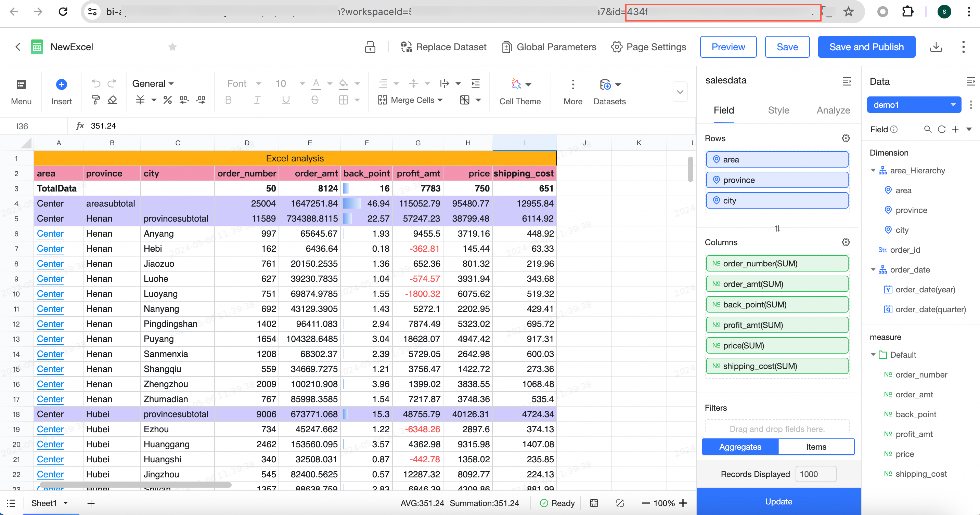
Task: Click the percent format icon
Action: 167,100
